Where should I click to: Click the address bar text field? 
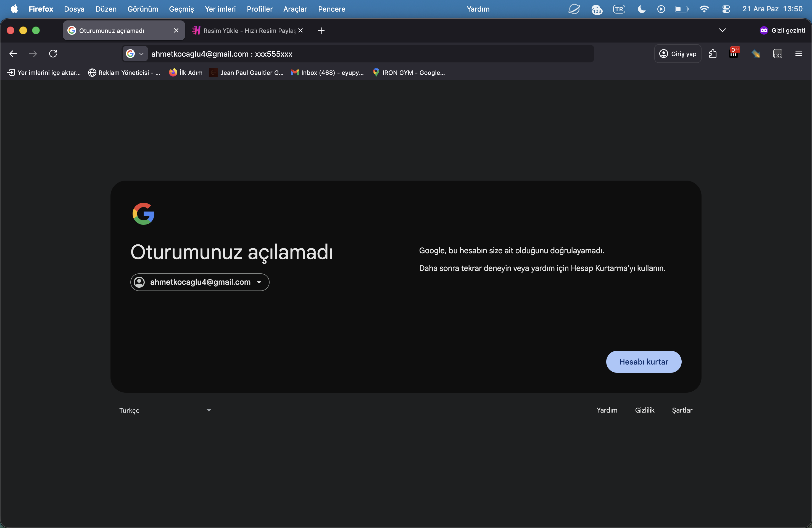pyautogui.click(x=371, y=54)
